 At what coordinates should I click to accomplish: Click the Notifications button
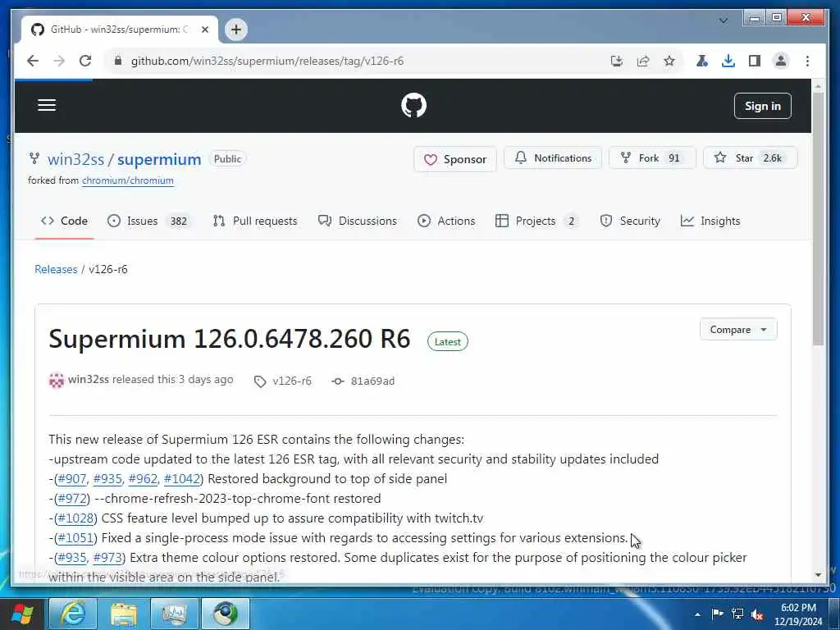(553, 158)
